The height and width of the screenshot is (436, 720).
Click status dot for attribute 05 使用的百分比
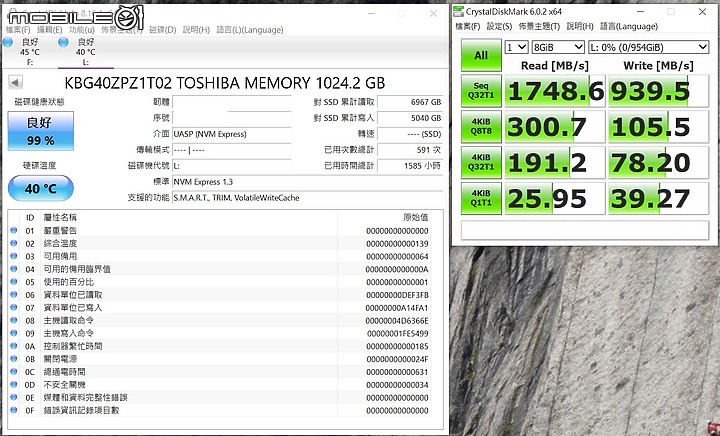pyautogui.click(x=14, y=282)
